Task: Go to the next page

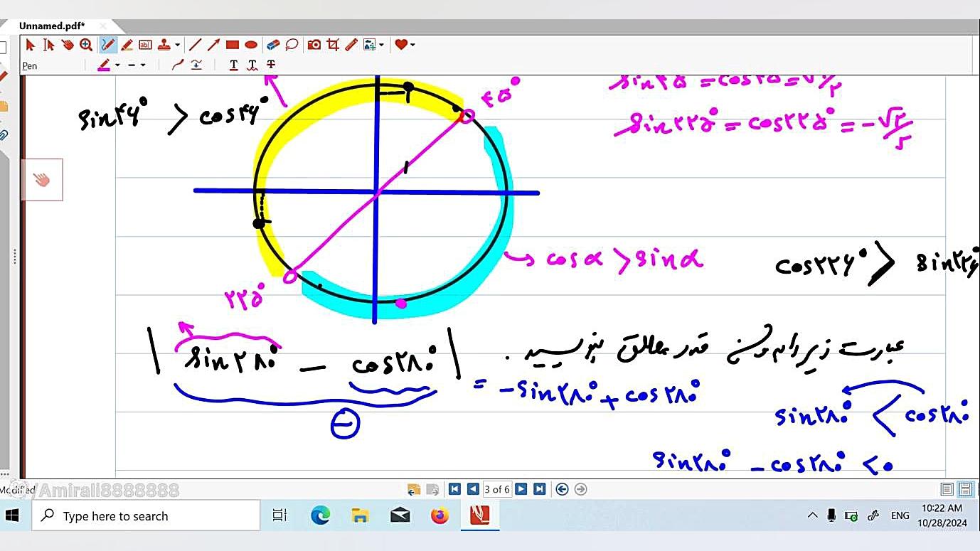Action: [521, 489]
